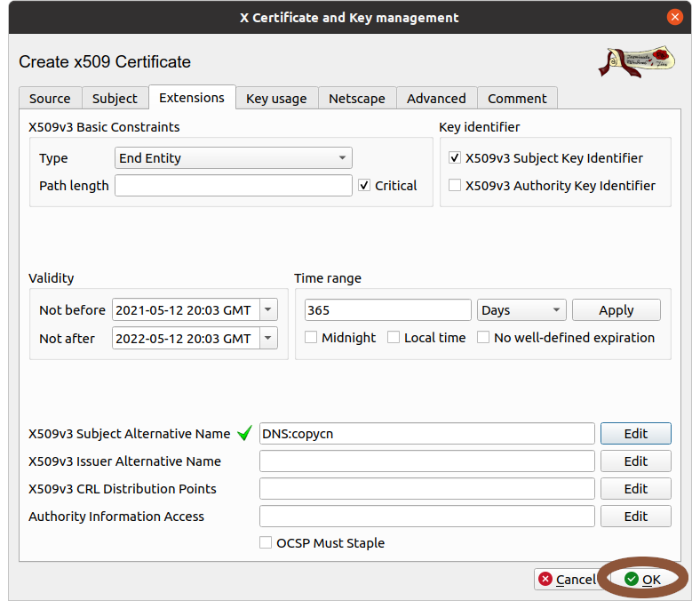Confirm with the OK button

pos(643,579)
